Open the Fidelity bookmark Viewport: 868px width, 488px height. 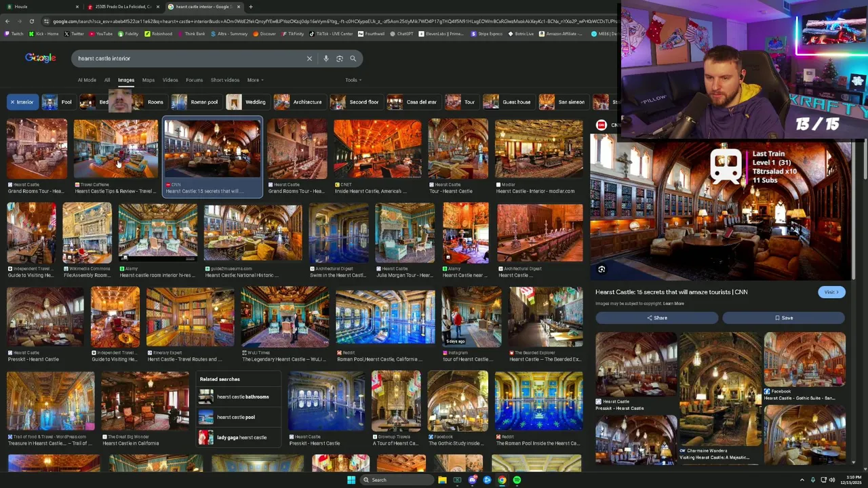(127, 33)
